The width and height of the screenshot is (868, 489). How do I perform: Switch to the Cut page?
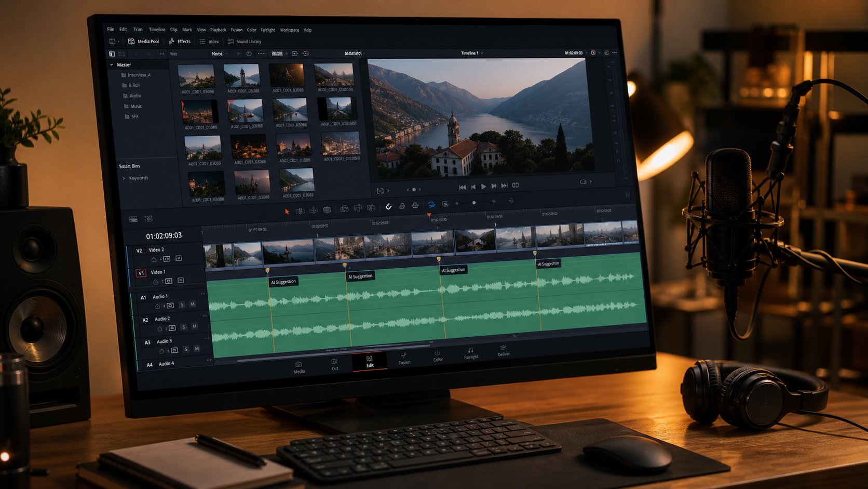point(335,365)
